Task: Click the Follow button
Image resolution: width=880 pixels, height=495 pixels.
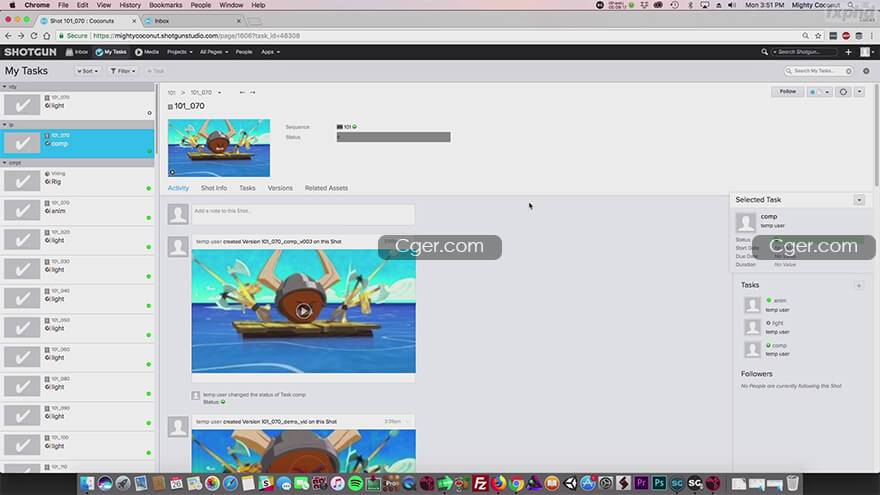Action: pos(787,91)
